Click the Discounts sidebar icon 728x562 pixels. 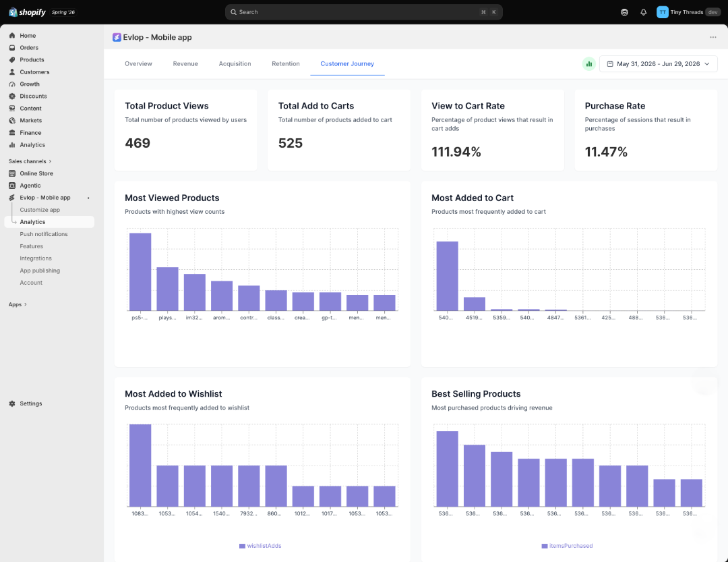12,96
